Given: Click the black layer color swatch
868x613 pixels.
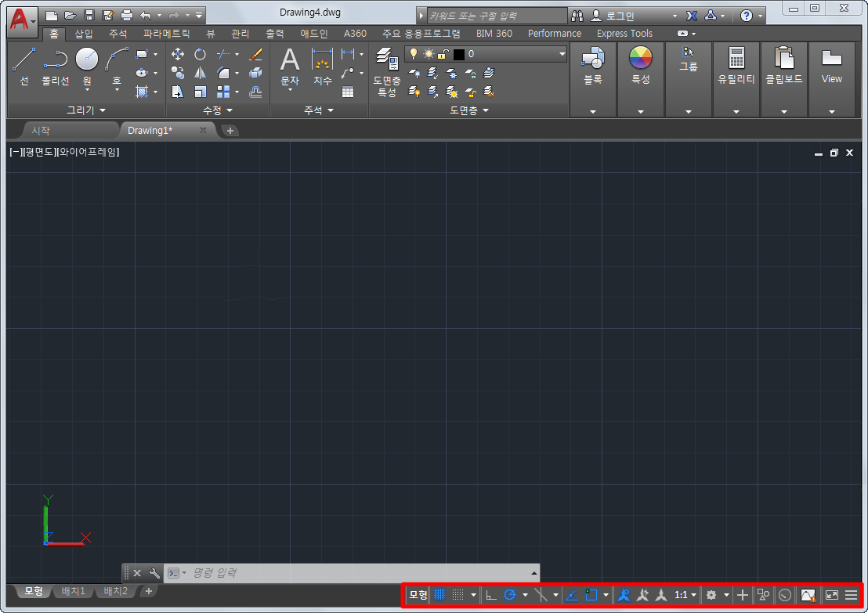Looking at the screenshot, I should click(x=459, y=54).
